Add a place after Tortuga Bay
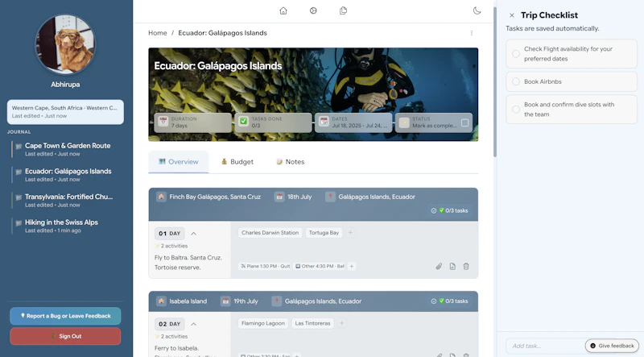Screen dimensions: 644x357 350,232
